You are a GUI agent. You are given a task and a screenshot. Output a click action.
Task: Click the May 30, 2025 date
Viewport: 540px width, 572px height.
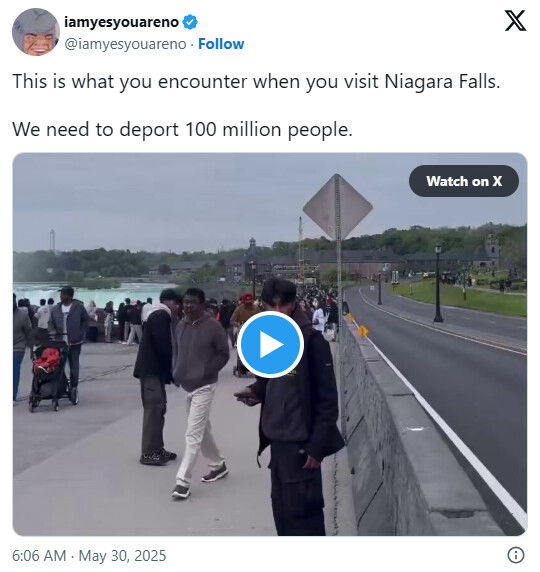point(122,556)
